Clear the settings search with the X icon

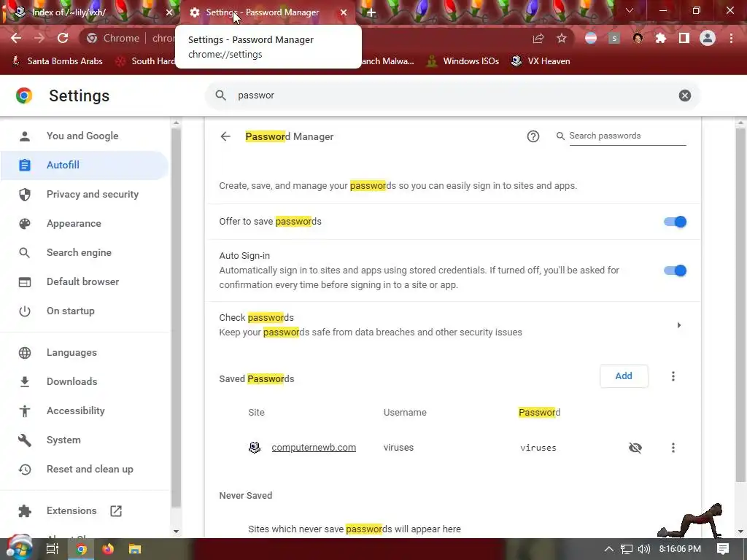(x=684, y=96)
